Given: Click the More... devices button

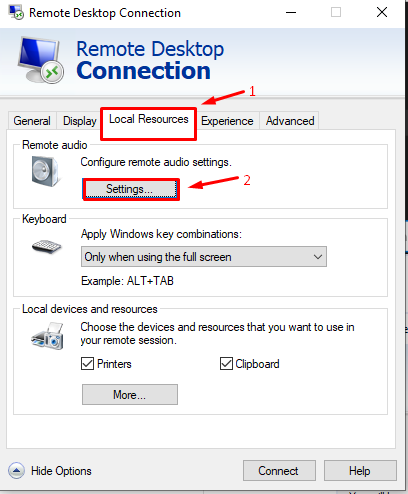Looking at the screenshot, I should click(130, 395).
